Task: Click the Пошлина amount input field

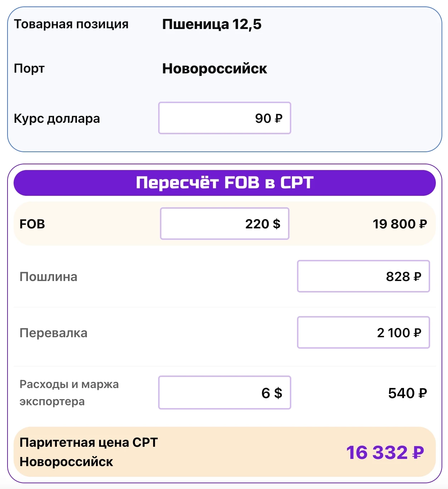Action: click(363, 276)
